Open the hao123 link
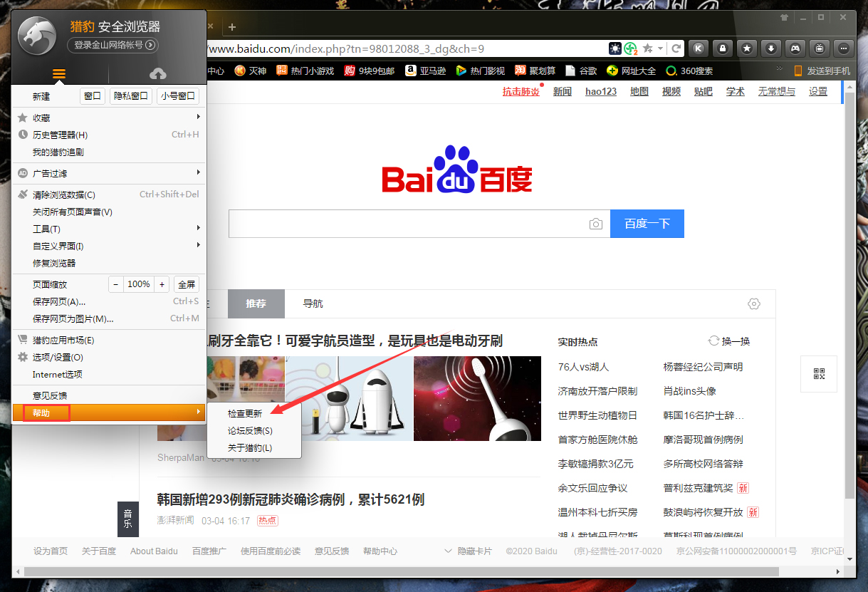The height and width of the screenshot is (592, 868). point(600,91)
